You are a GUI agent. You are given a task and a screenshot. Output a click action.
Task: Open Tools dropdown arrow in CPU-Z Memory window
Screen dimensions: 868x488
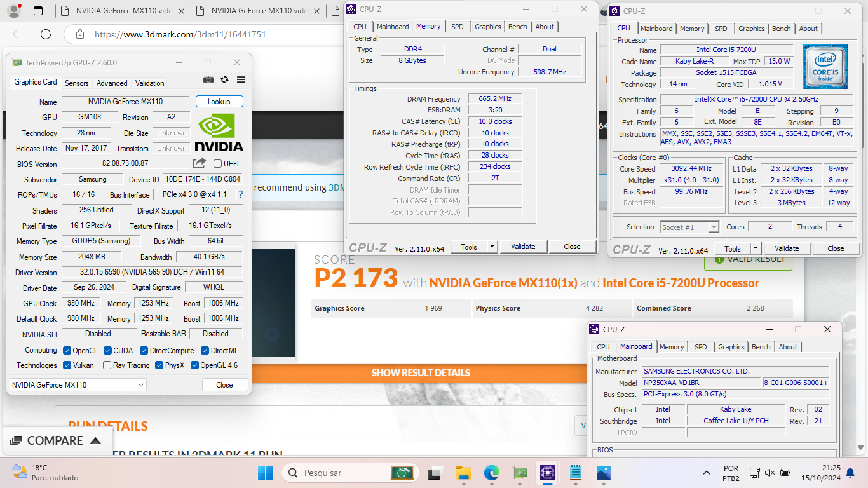[x=492, y=247]
